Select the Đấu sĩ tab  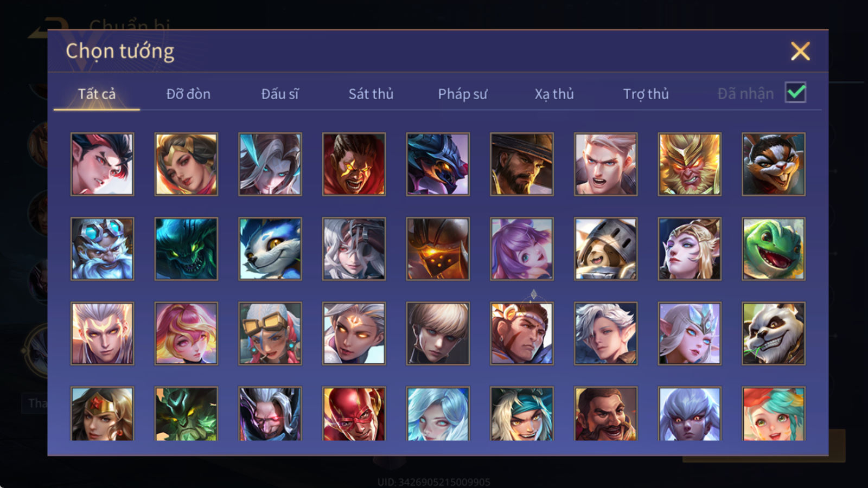[280, 94]
